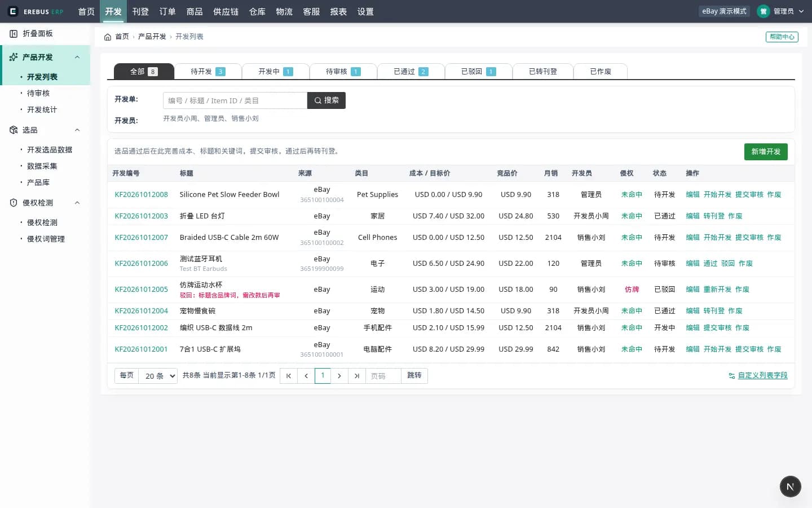Click the 跳转 page jump button
The image size is (812, 508).
tap(414, 376)
